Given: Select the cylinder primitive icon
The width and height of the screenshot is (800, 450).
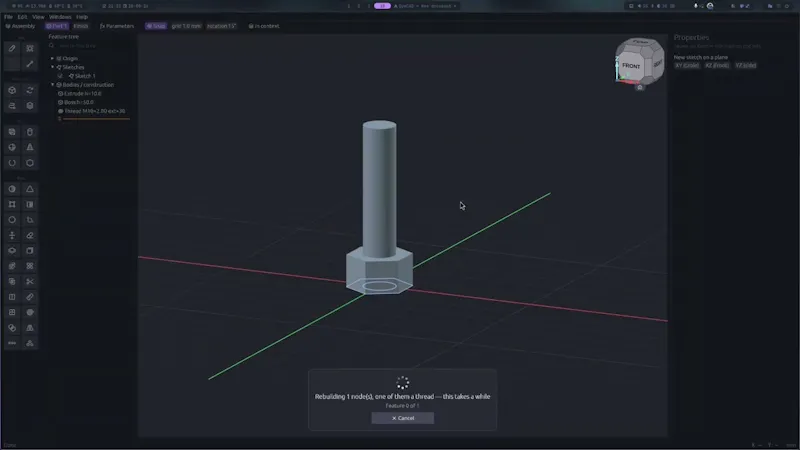Looking at the screenshot, I should click(x=30, y=132).
